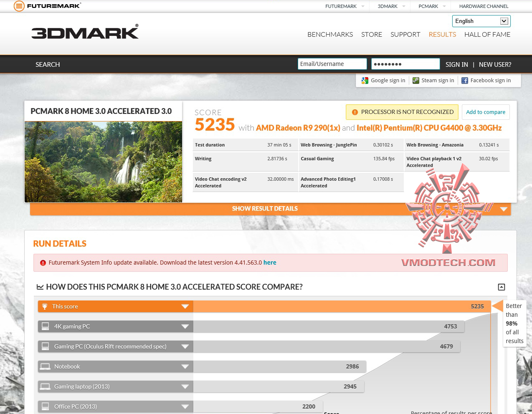532x414 pixels.
Task: Click the 4K gaming PC bar showing 4753
Action: (329, 327)
